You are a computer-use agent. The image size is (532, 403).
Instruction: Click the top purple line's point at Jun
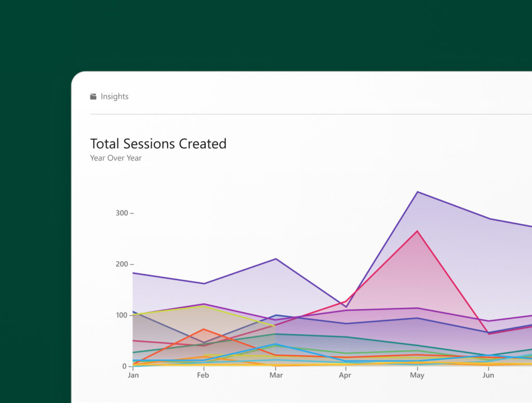(488, 218)
